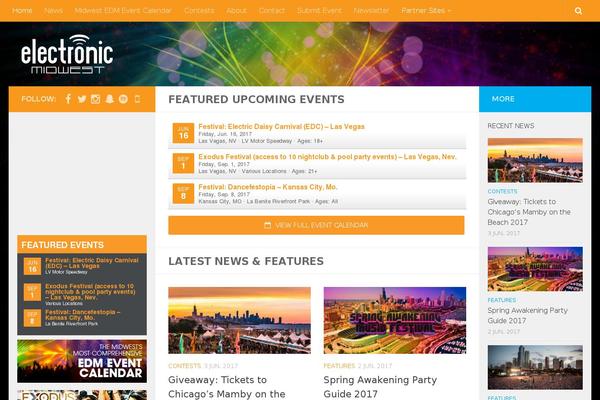
Task: Click the Features category label under article
Action: pyautogui.click(x=339, y=366)
